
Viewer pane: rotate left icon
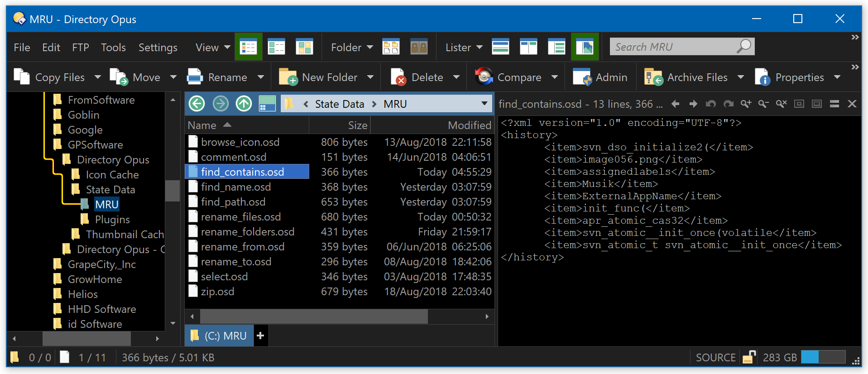[711, 104]
